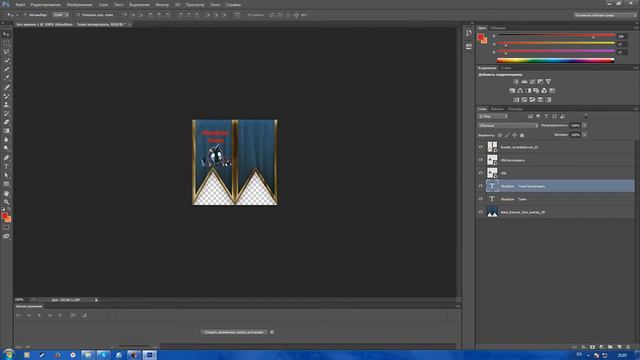Viewport: 640px width, 360px height.
Task: Select the Hand tool
Action: 6,193
